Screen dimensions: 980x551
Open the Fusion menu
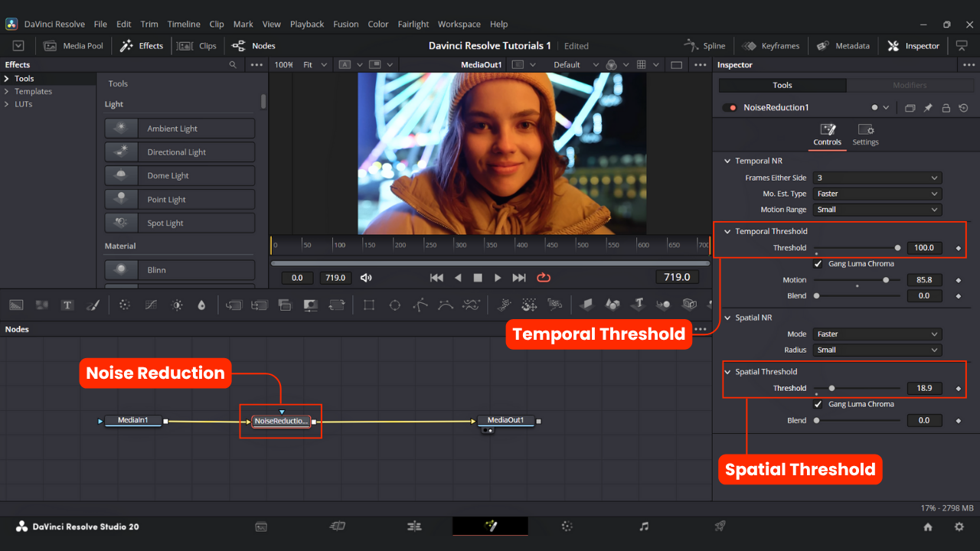click(x=345, y=24)
